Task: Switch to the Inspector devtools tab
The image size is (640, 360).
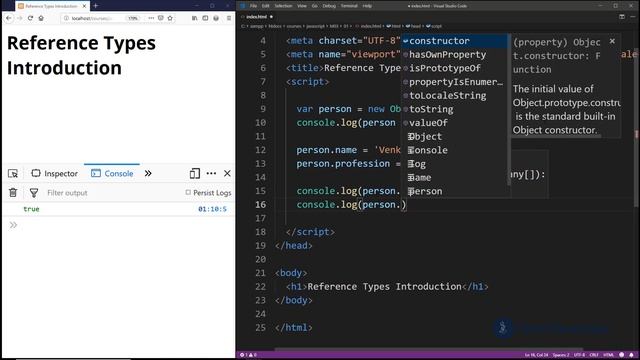Action: point(55,173)
